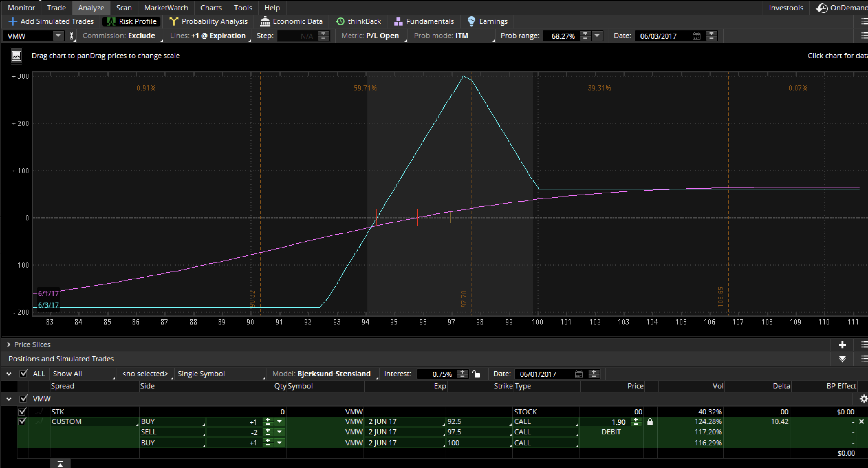Open calendar picker beside 06/03/2017 date
This screenshot has height=468, width=868.
(696, 36)
